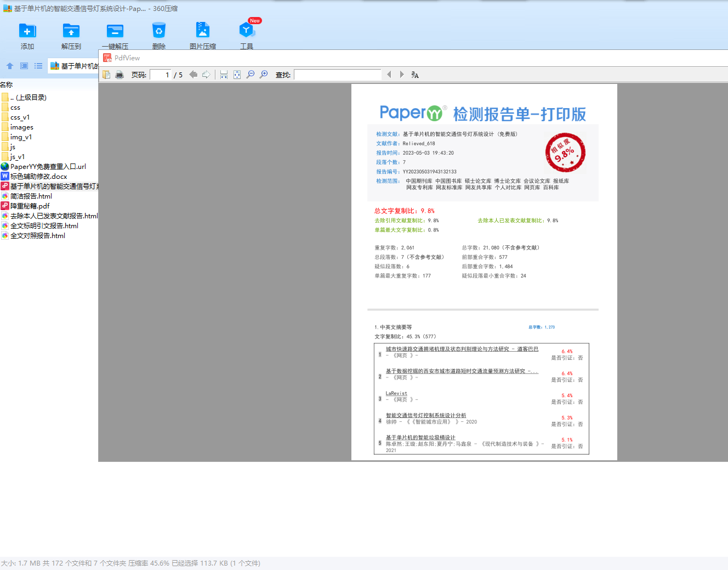
Task: Click the status bar archive size summary
Action: (x=130, y=563)
